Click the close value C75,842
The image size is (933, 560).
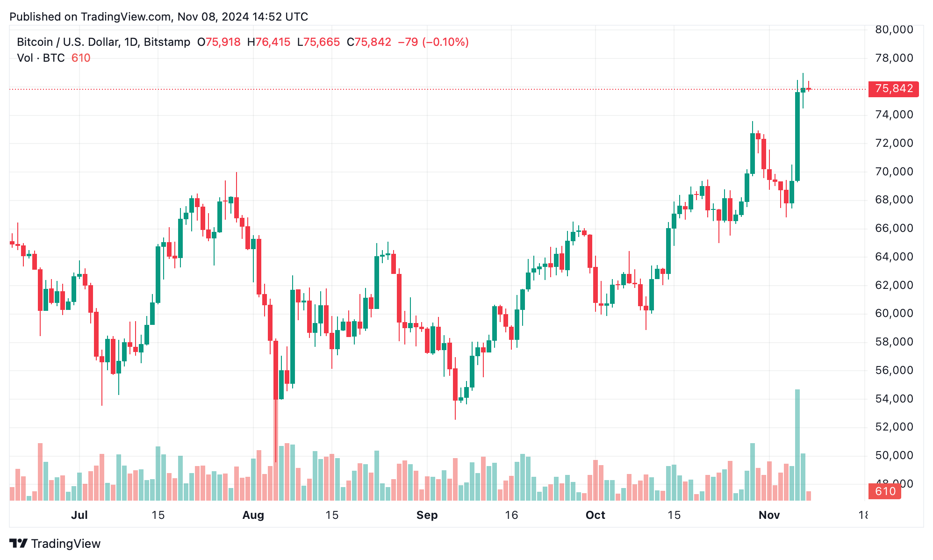tap(369, 42)
